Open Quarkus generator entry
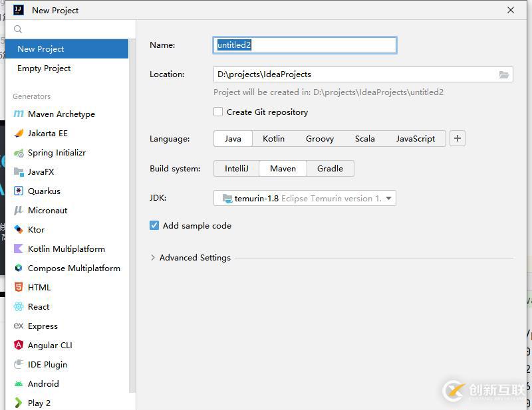The image size is (532, 410). tap(67, 191)
